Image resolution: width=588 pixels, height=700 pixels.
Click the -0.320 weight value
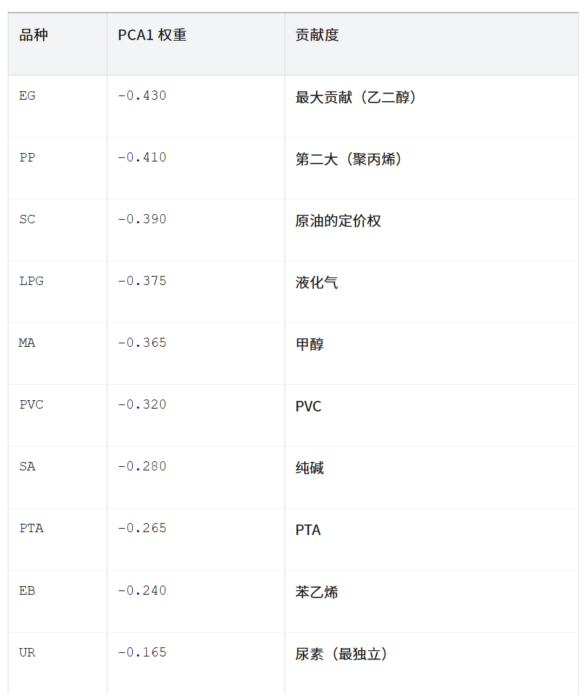coord(142,405)
